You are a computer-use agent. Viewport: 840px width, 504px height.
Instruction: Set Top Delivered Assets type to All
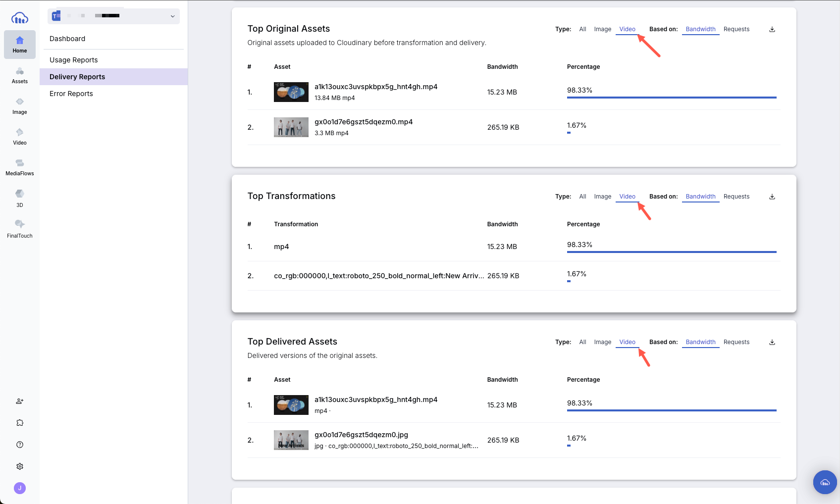[582, 342]
